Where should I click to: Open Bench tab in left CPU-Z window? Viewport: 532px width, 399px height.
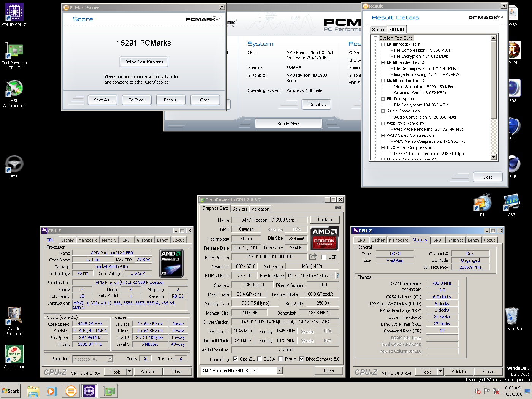coord(162,240)
